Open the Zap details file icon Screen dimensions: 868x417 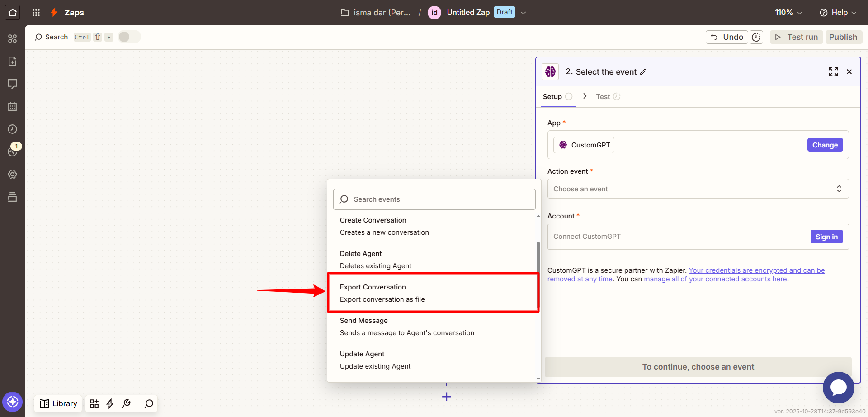pos(13,61)
